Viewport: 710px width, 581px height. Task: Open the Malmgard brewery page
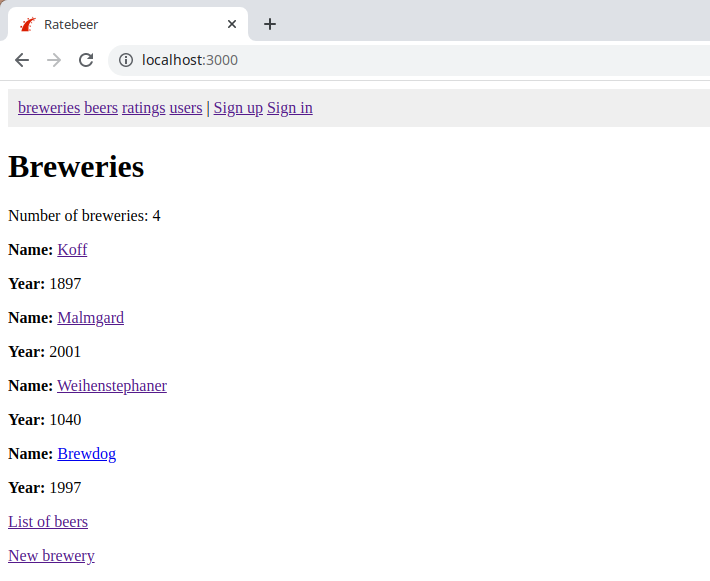[x=91, y=318]
